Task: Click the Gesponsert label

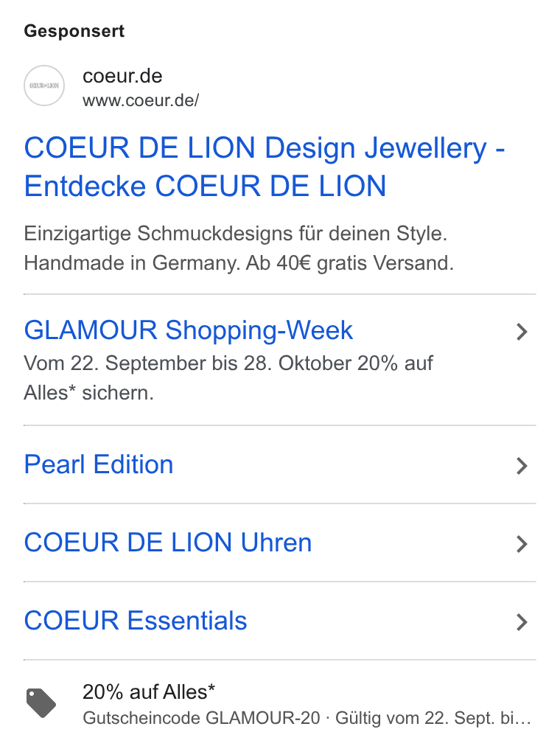Action: point(74,32)
